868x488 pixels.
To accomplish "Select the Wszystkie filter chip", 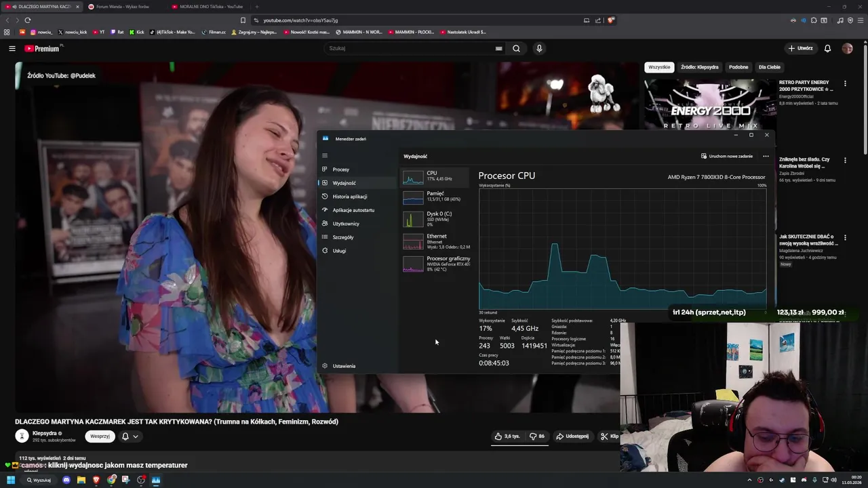I will [x=659, y=67].
